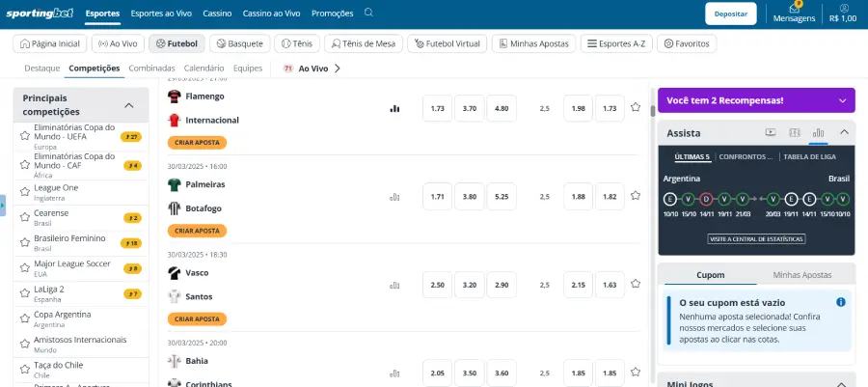Favorite the Bahia vs Corinthians match
868x387 pixels.
coord(636,372)
